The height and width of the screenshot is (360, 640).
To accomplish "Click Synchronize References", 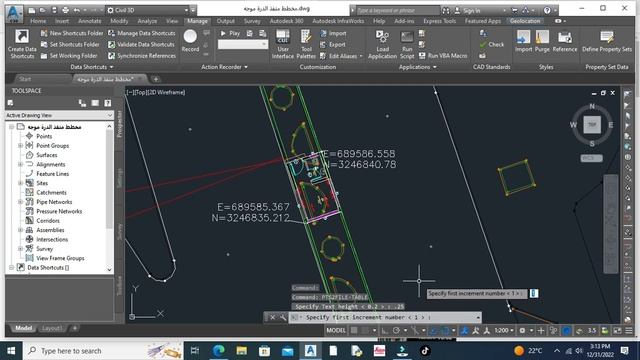I will (x=142, y=56).
